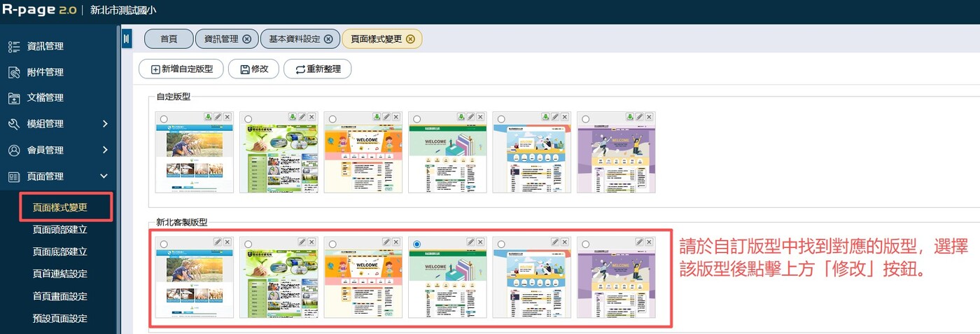Screen dimensions: 980x334
Task: Open 頁面樣式變更 in the sidebar submenu
Action: point(60,207)
